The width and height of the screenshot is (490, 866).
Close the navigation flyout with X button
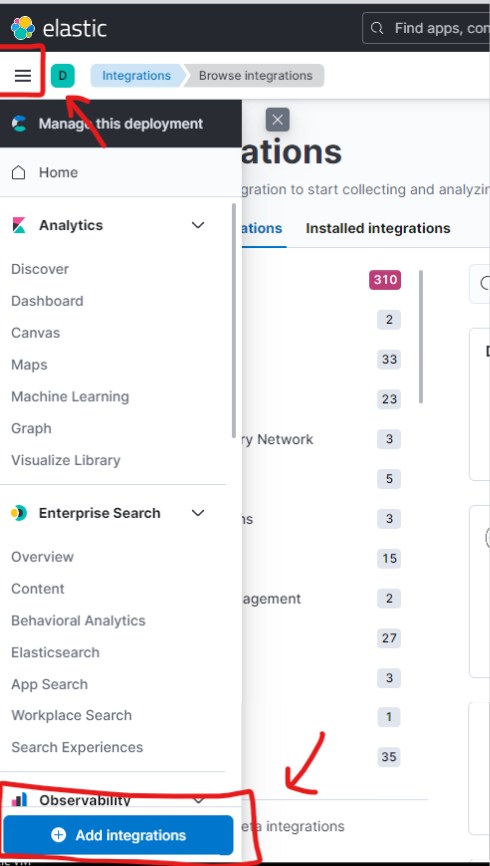(x=277, y=119)
